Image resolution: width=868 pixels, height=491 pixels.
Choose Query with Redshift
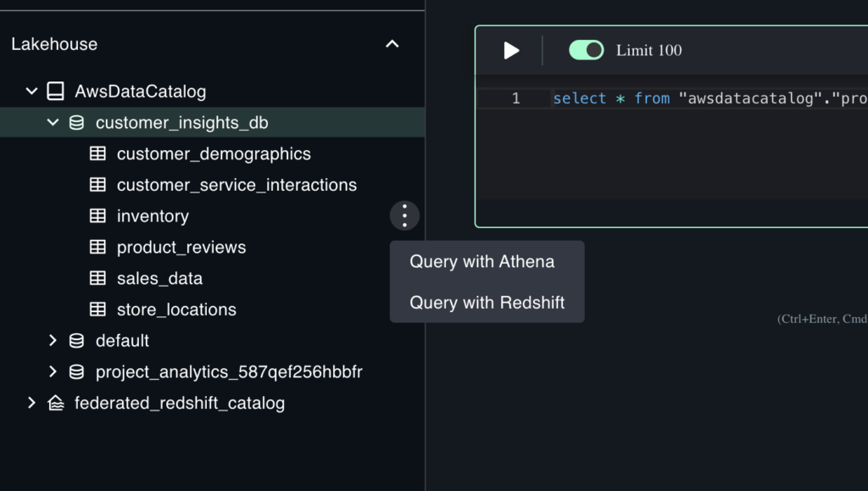point(487,303)
